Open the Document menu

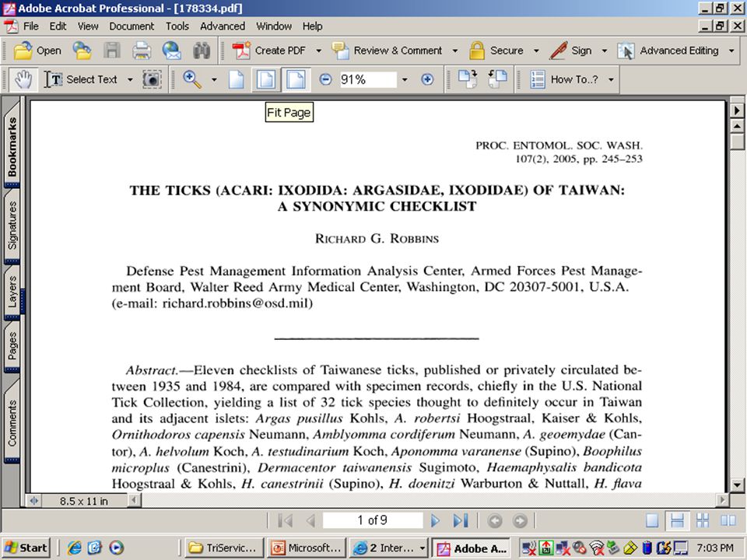point(132,26)
